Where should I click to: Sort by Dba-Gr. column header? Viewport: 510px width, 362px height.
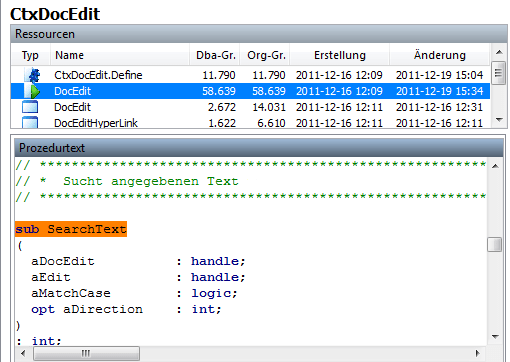[x=215, y=55]
